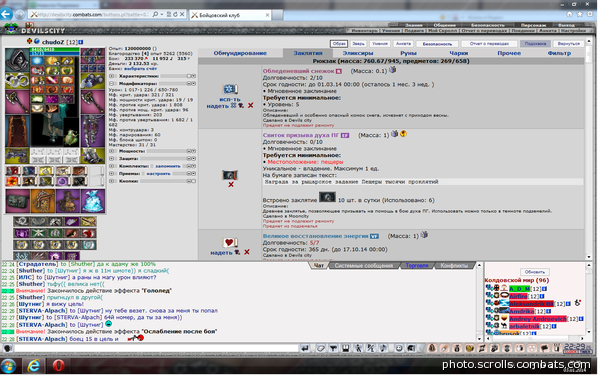The width and height of the screenshot is (600, 375).
Task: Switch to the Эликсиры tab
Action: click(x=359, y=53)
